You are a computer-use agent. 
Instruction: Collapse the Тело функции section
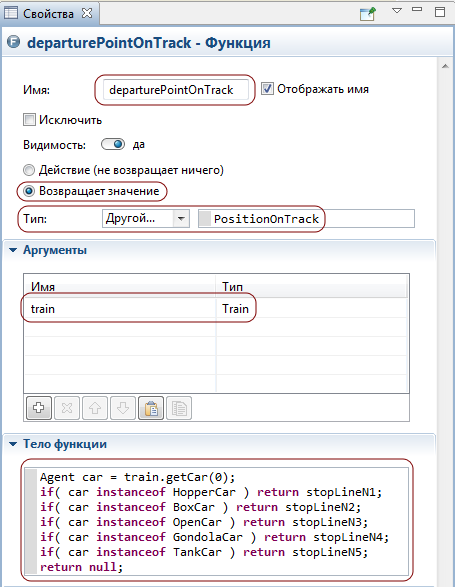(x=13, y=444)
